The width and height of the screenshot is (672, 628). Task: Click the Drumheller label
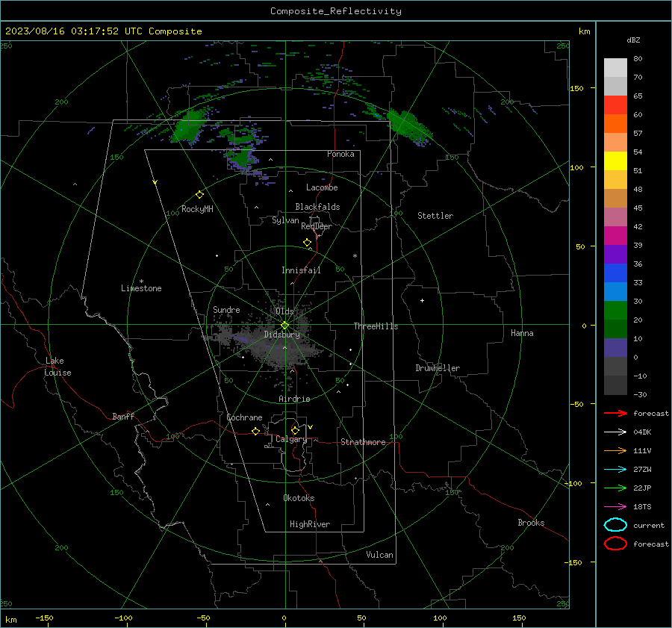coord(438,368)
